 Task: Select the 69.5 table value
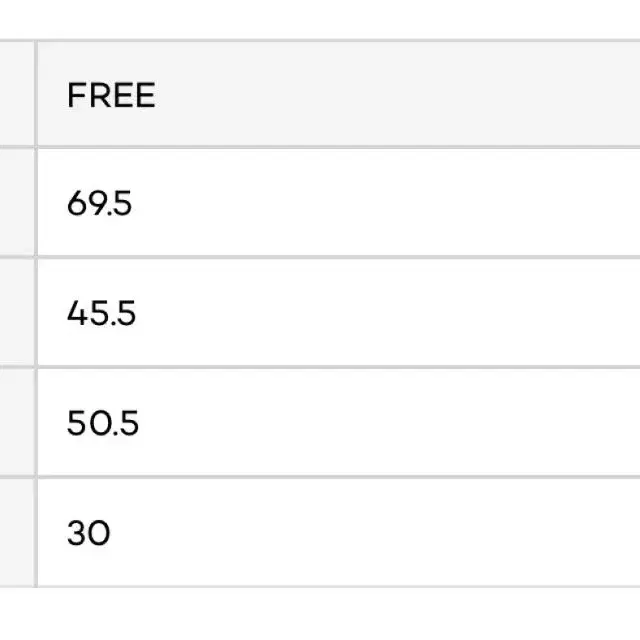click(x=99, y=203)
